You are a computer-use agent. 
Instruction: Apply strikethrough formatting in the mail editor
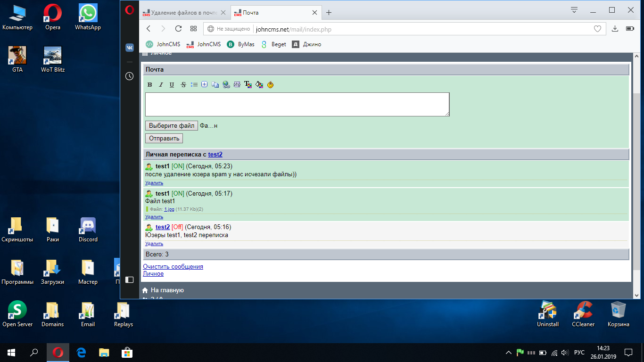coord(183,85)
